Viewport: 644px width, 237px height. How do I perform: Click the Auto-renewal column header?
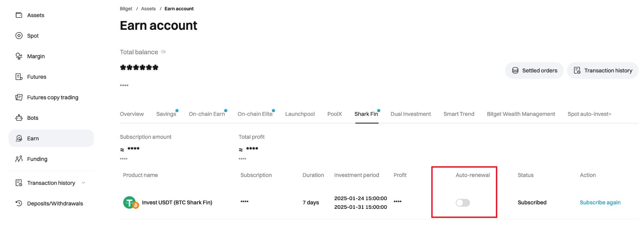tap(473, 175)
